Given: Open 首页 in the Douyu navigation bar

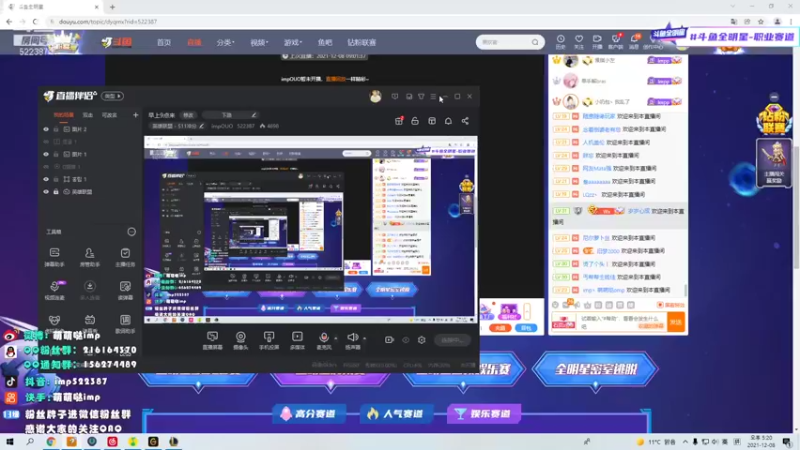Looking at the screenshot, I should (164, 42).
